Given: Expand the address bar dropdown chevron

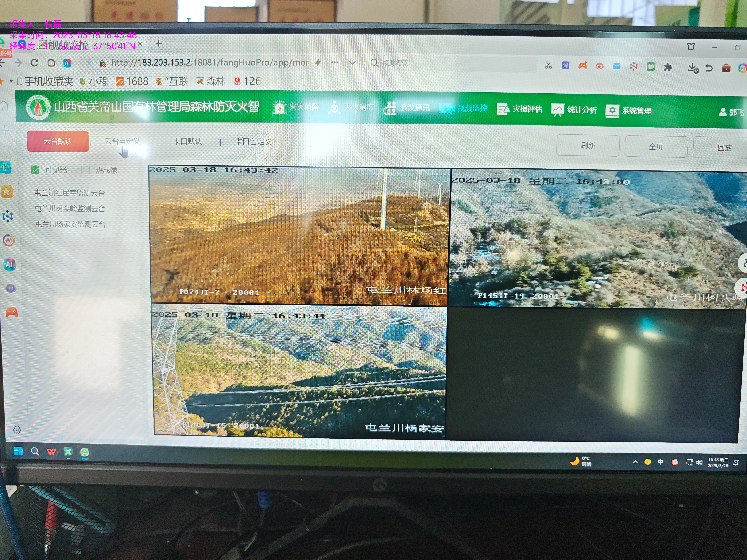Looking at the screenshot, I should (352, 63).
